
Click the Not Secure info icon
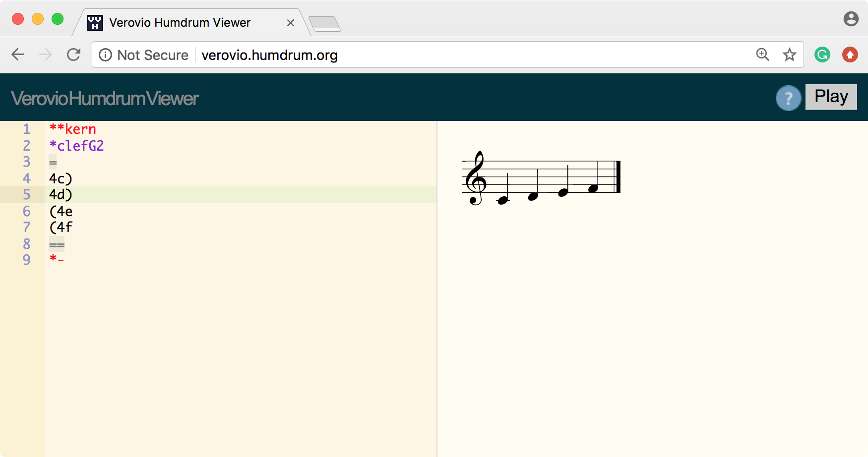(x=106, y=55)
